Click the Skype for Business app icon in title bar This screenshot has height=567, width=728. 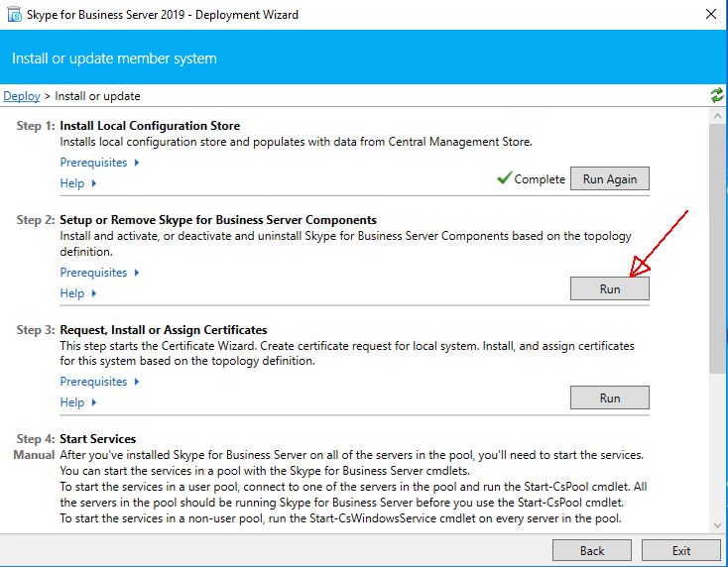(15, 15)
